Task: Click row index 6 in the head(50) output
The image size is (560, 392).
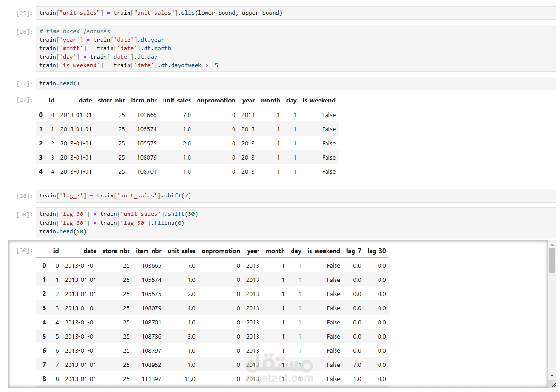Action: (44, 351)
